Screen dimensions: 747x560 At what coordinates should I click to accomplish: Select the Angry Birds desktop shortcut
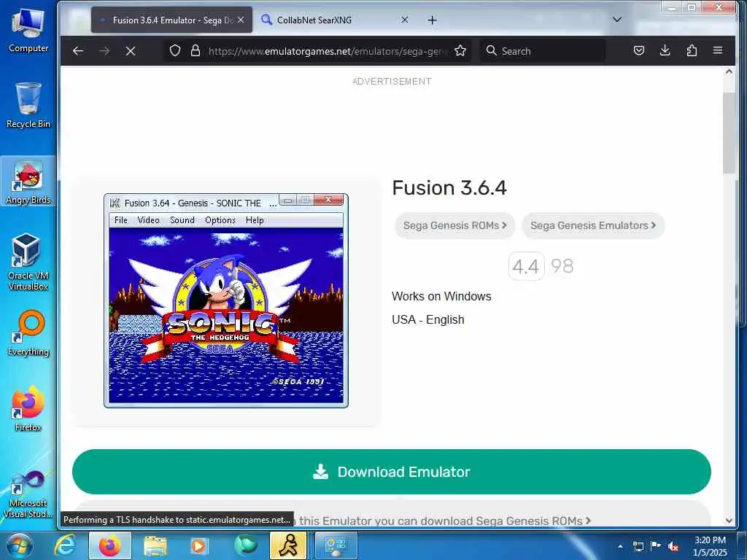28,182
